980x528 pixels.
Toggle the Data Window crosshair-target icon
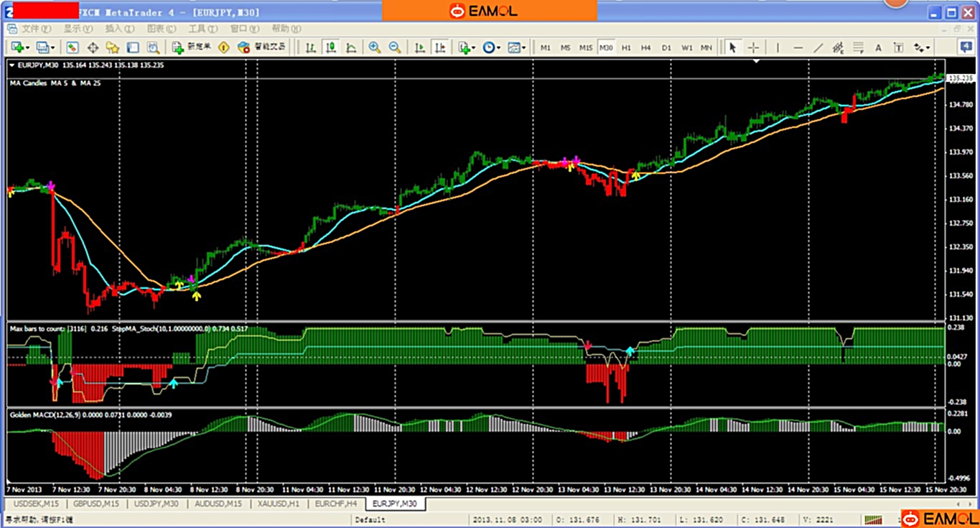point(93,47)
